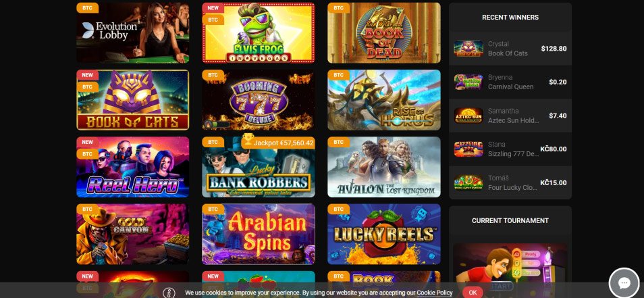This screenshot has height=298, width=644.
Task: Open the Cookie Policy link
Action: [435, 293]
